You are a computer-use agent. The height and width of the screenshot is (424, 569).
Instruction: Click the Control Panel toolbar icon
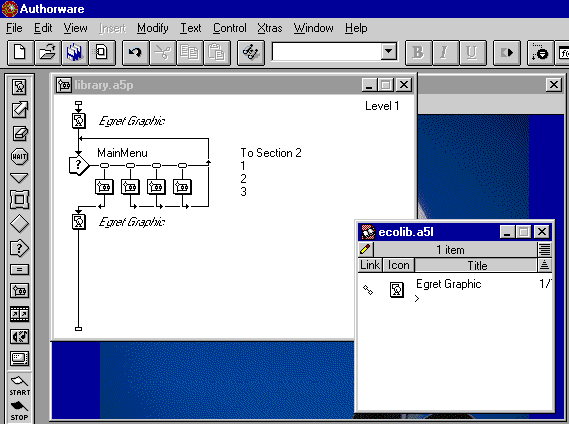(541, 53)
